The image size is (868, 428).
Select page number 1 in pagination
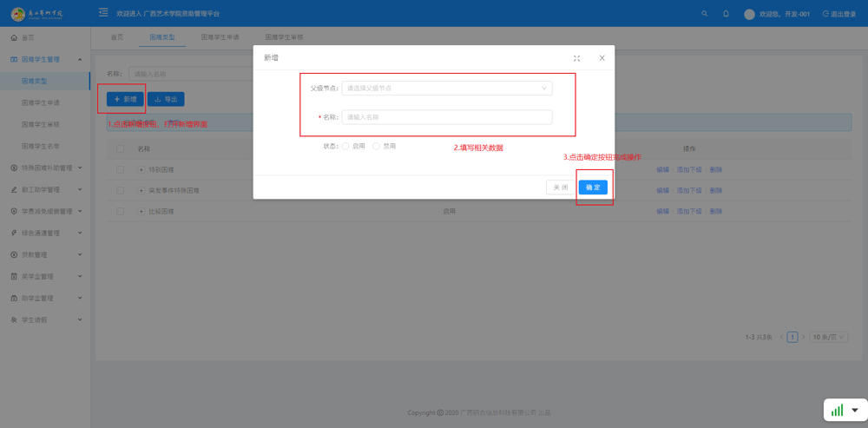point(792,337)
